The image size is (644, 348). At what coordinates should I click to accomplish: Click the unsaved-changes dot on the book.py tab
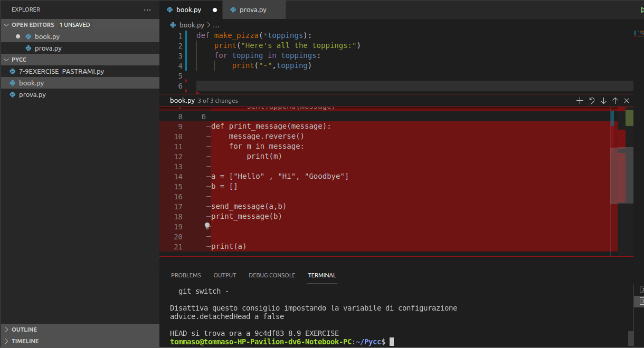pyautogui.click(x=214, y=9)
